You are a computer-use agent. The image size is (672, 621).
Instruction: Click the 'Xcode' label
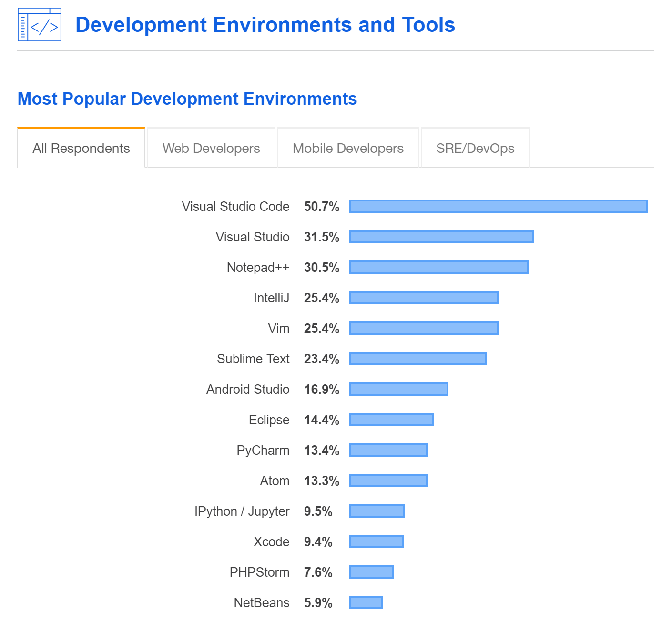pos(271,541)
